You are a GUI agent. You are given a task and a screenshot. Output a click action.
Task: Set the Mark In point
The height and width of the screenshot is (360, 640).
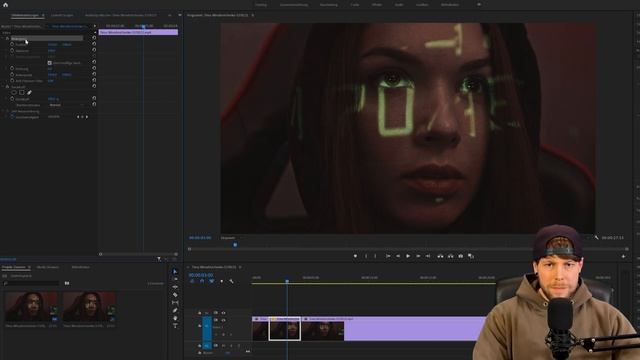tap(366, 256)
